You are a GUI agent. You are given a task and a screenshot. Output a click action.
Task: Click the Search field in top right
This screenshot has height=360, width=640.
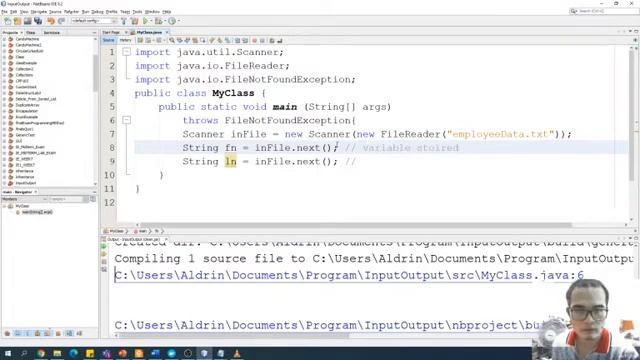[x=604, y=11]
